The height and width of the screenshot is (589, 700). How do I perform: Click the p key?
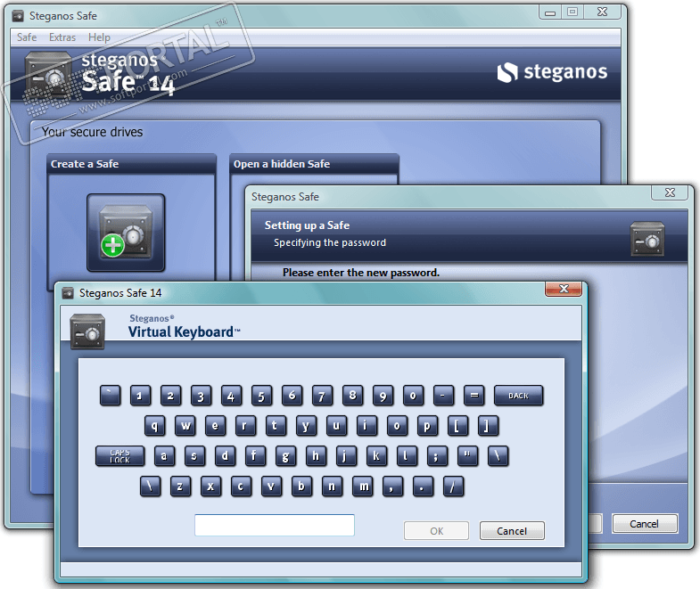point(428,426)
